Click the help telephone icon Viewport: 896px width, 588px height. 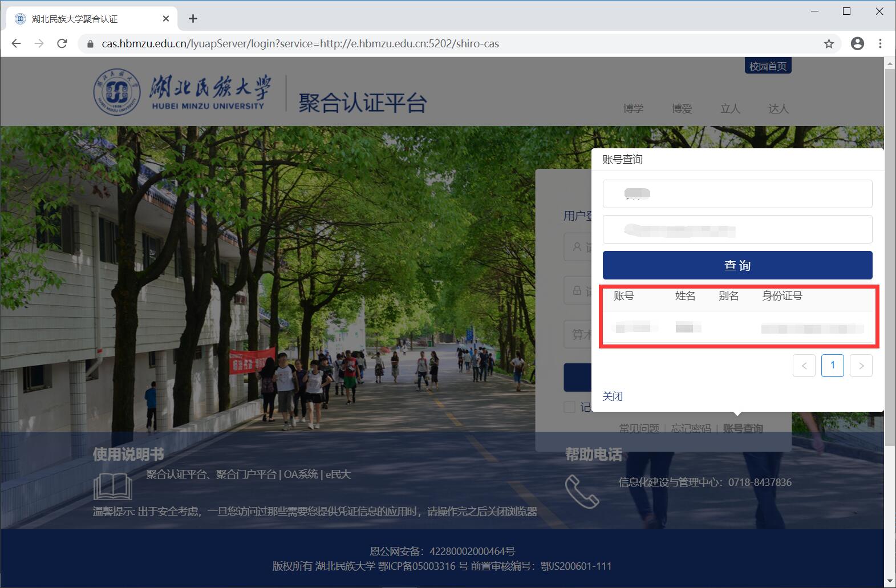(582, 491)
